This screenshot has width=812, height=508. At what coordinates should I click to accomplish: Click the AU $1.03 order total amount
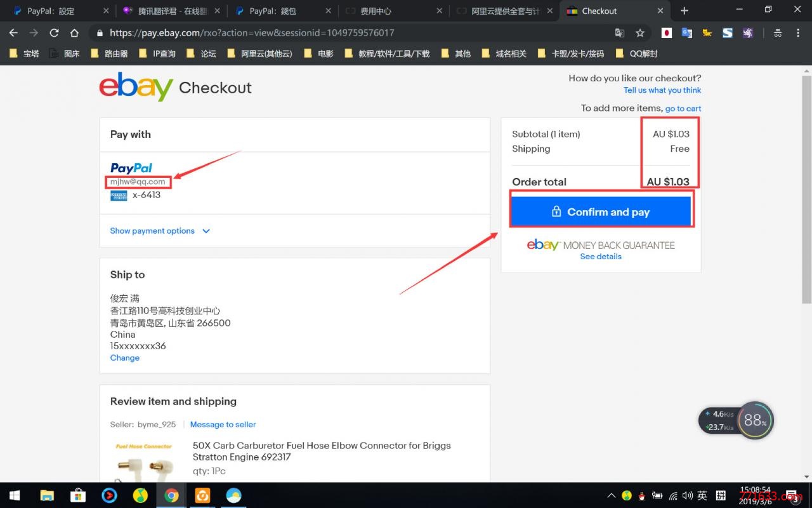668,182
